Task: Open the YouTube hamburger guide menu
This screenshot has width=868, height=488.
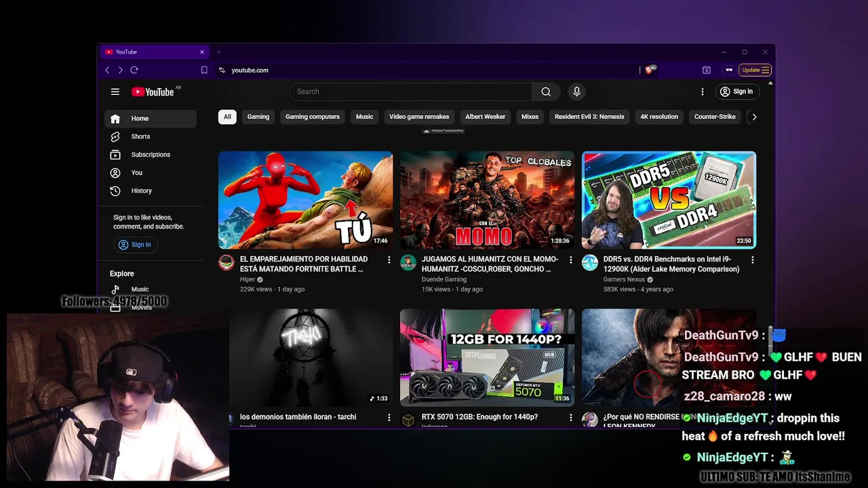Action: 115,91
